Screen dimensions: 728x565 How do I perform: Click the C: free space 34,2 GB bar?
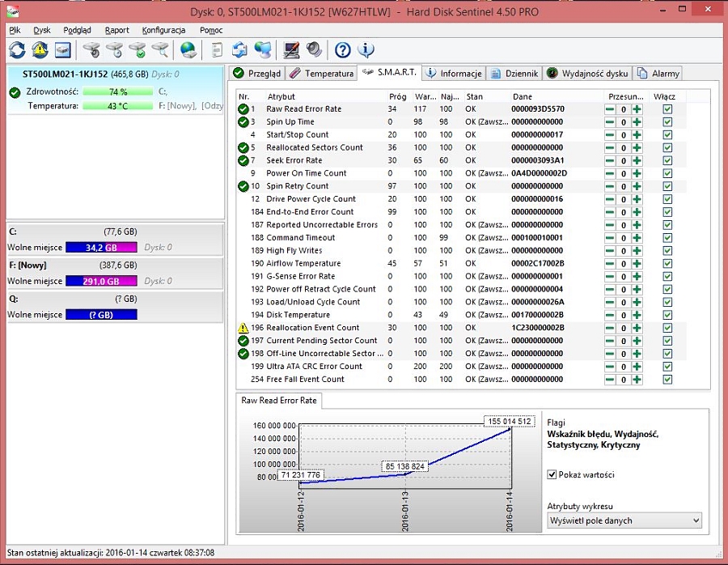101,247
